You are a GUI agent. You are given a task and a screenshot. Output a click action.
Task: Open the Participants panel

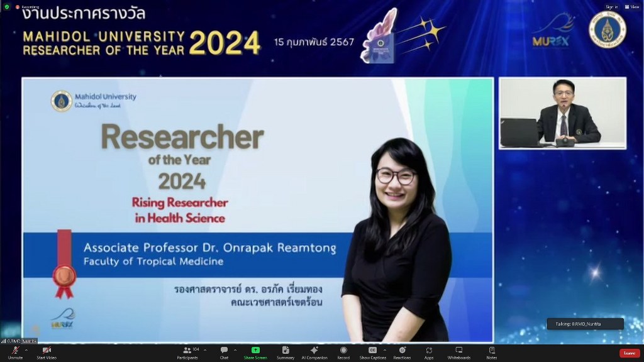pos(187,352)
